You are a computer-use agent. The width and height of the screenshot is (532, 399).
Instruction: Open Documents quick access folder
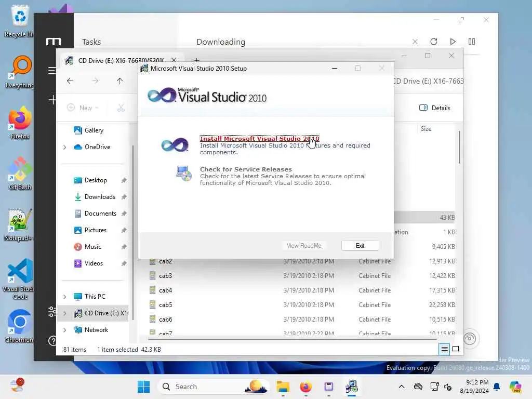(100, 214)
